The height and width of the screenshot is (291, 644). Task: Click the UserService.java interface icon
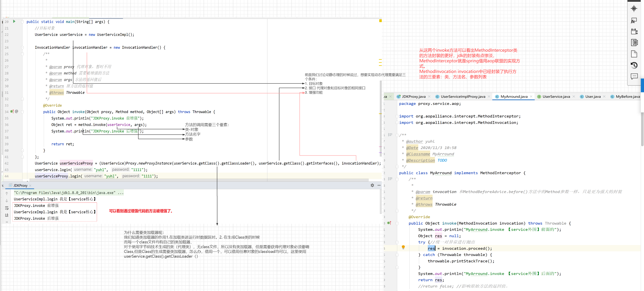click(539, 97)
